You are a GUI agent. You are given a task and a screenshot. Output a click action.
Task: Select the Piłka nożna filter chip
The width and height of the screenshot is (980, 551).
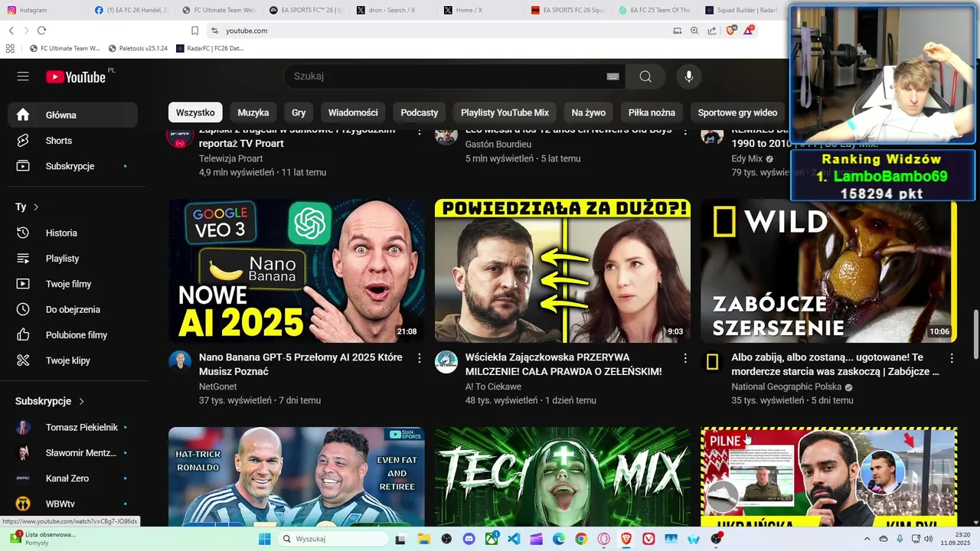click(x=652, y=112)
